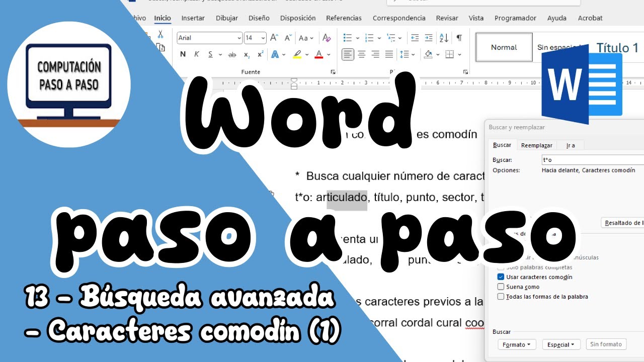Align the paragraph to the left

(348, 54)
